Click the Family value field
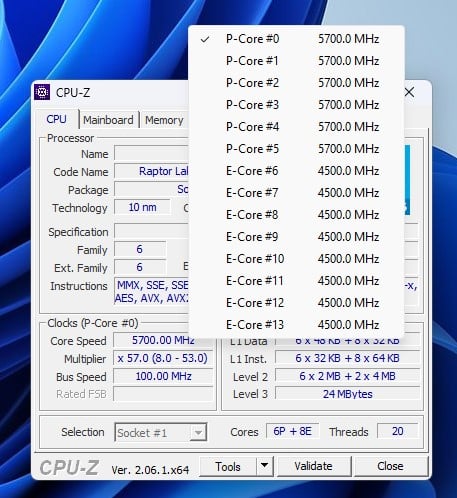457x498 pixels. pos(140,249)
